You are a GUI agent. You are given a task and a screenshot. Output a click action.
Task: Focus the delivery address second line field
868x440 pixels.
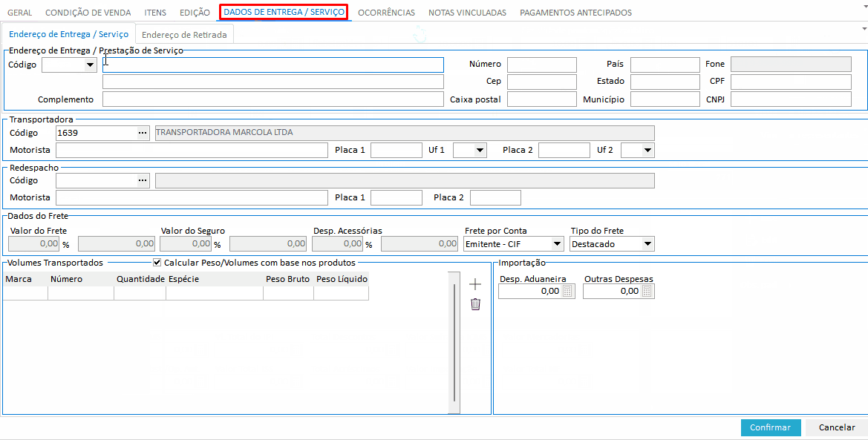pos(273,82)
